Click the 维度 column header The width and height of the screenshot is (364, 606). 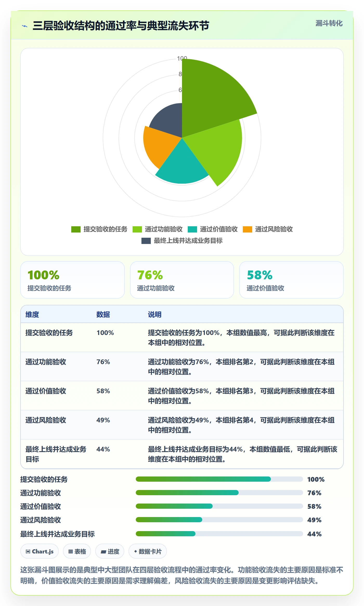(32, 314)
